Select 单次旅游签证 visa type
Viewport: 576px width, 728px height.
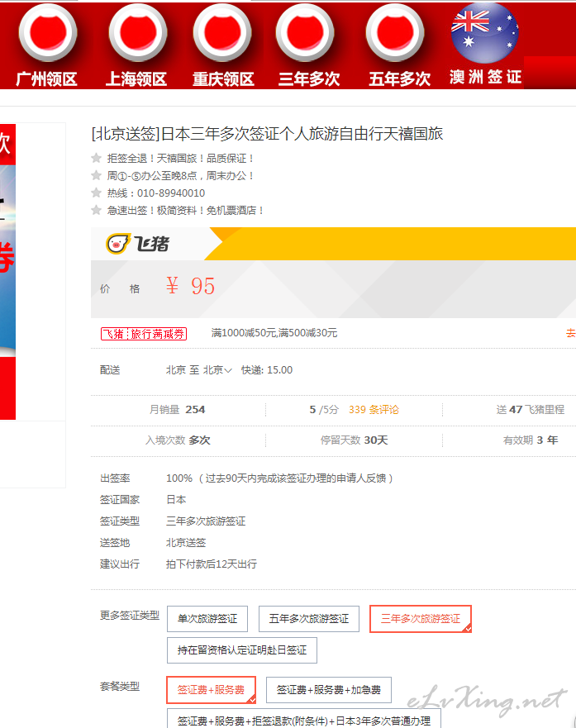207,618
